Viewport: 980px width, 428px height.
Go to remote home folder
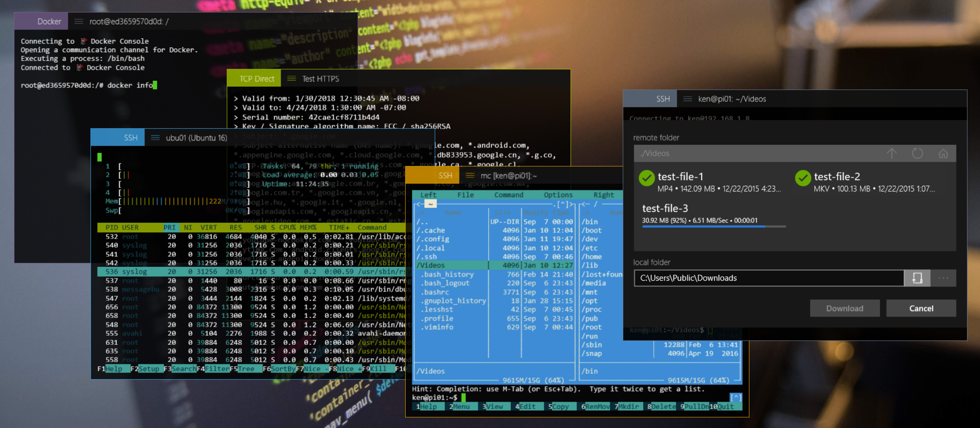pyautogui.click(x=943, y=154)
